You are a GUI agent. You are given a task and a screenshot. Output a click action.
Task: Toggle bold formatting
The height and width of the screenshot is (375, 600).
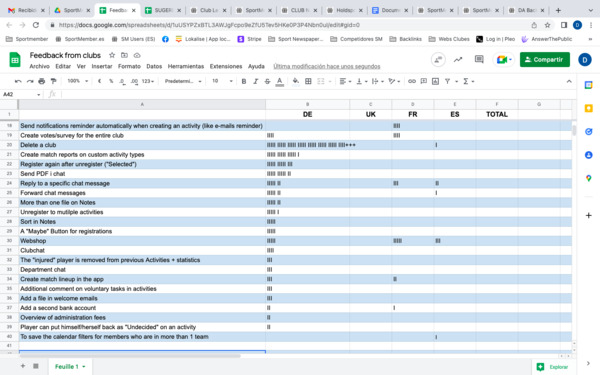(x=244, y=81)
